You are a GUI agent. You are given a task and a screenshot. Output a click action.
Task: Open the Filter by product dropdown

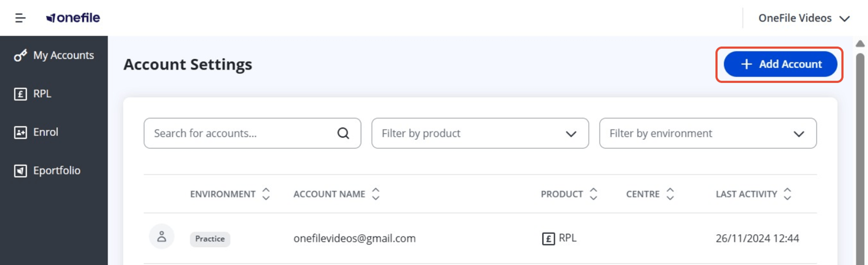point(480,133)
